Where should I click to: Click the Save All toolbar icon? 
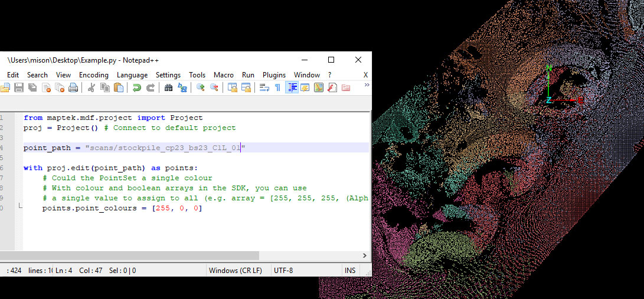(32, 87)
